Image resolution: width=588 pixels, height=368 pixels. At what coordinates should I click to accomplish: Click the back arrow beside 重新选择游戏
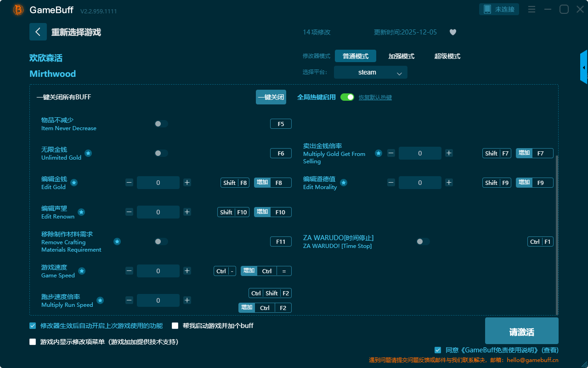(38, 32)
